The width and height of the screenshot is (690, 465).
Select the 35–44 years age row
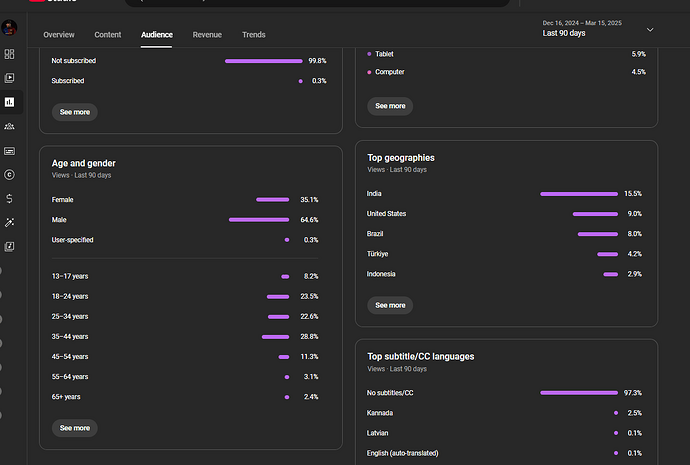tap(185, 337)
